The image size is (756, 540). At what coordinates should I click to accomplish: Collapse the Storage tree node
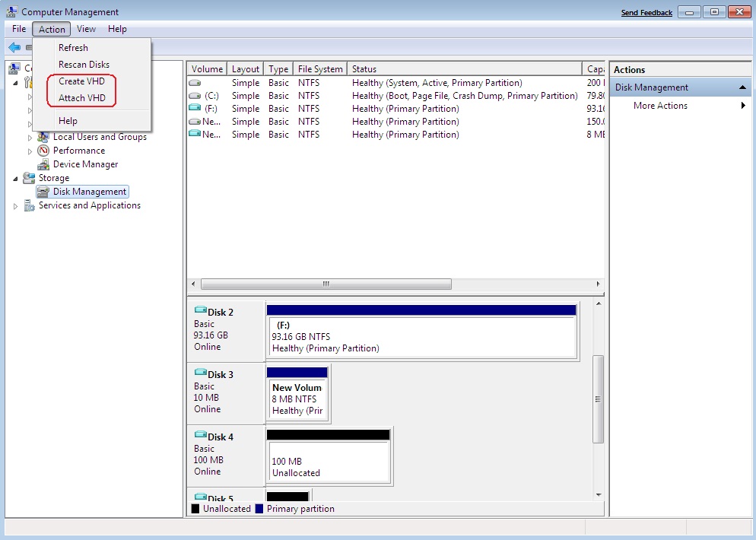[15, 179]
